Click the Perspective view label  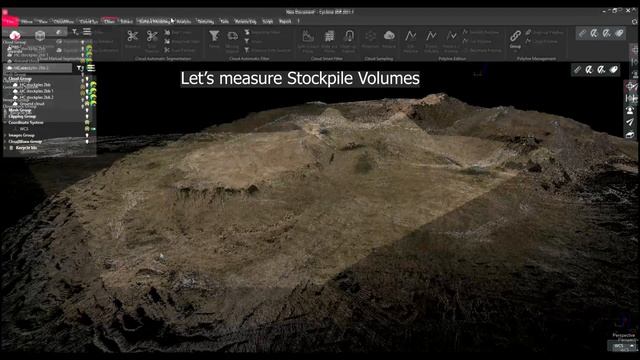click(x=624, y=336)
